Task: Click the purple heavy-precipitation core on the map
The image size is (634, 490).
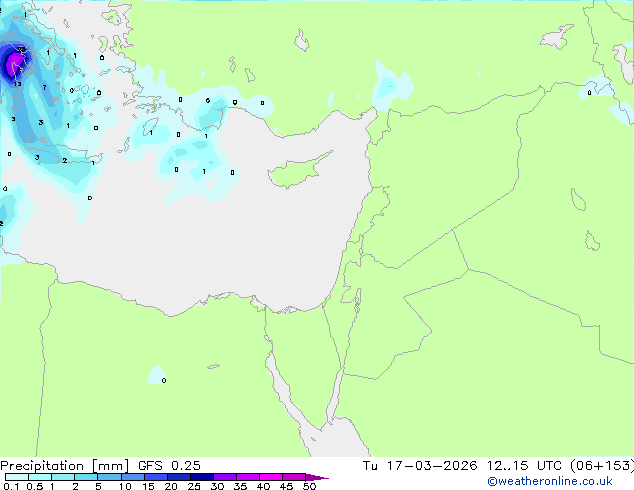Action: tap(15, 65)
